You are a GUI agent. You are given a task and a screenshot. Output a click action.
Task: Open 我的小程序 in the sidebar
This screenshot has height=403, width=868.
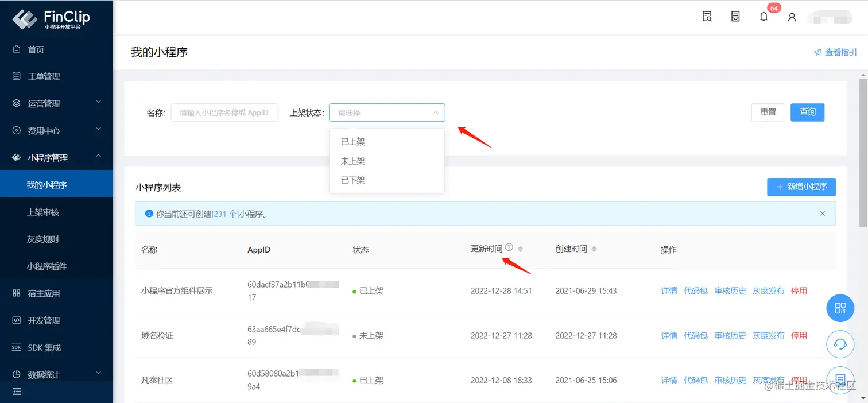[x=56, y=185]
